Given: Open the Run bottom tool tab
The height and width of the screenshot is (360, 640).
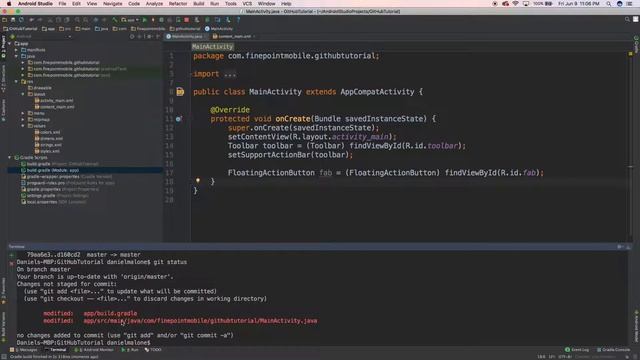Looking at the screenshot, I should pos(130,350).
